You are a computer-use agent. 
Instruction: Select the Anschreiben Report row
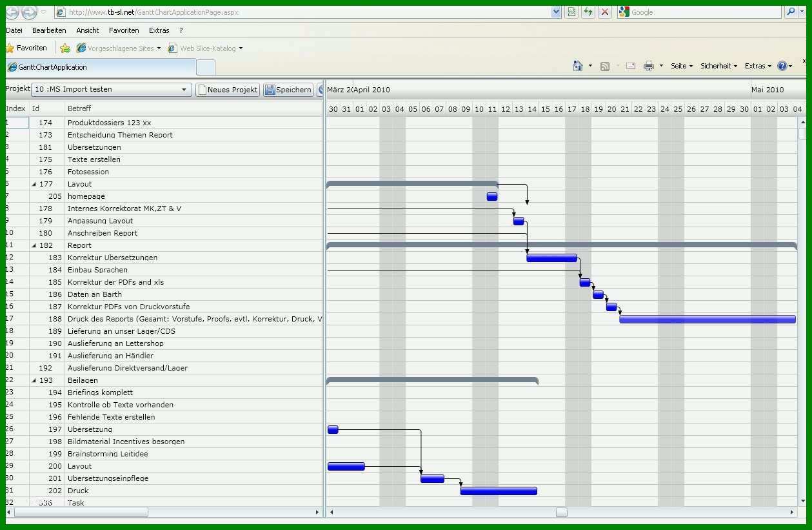[164, 233]
